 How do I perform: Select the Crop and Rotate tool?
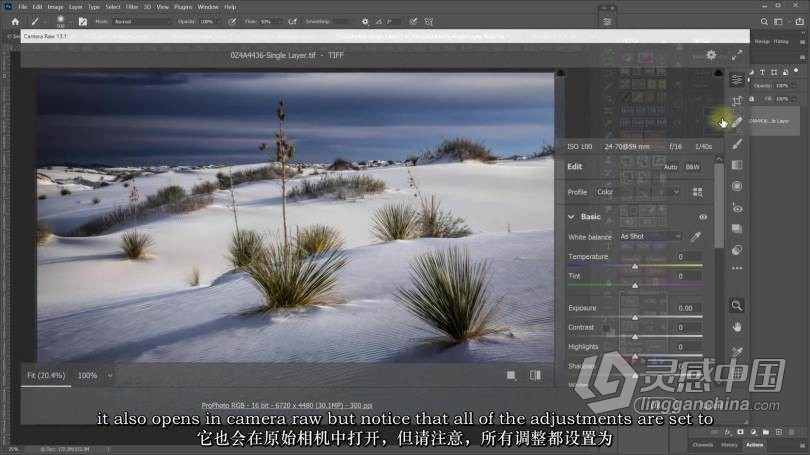(737, 100)
